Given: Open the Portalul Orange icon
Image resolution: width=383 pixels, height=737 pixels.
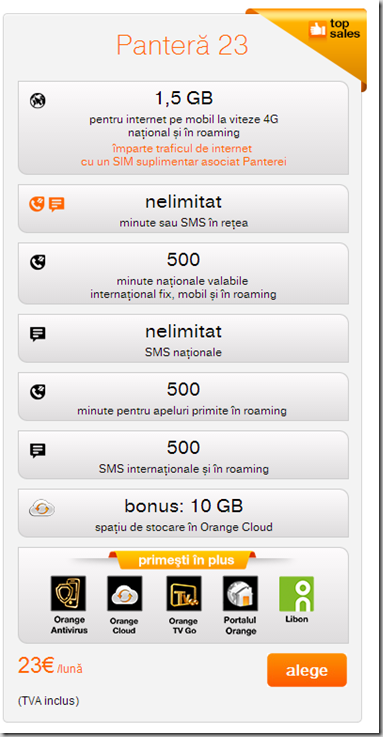Looking at the screenshot, I should point(240,593).
